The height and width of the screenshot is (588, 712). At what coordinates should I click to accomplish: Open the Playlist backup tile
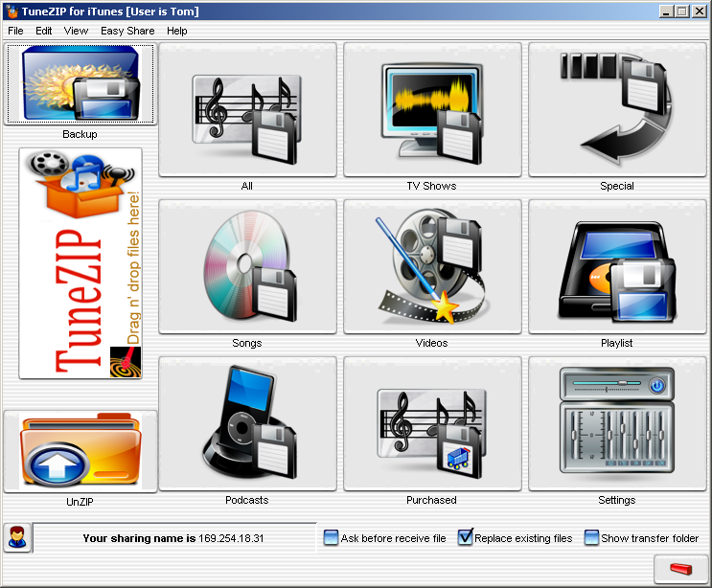coord(617,267)
